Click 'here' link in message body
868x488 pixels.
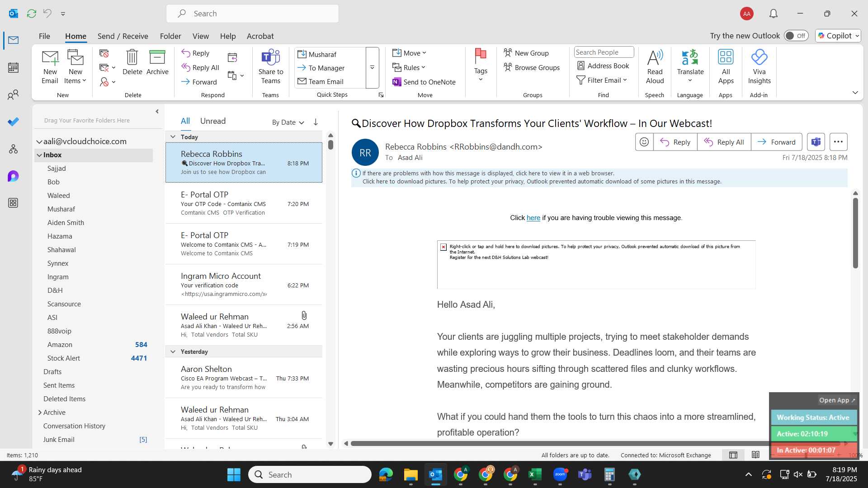[533, 218]
